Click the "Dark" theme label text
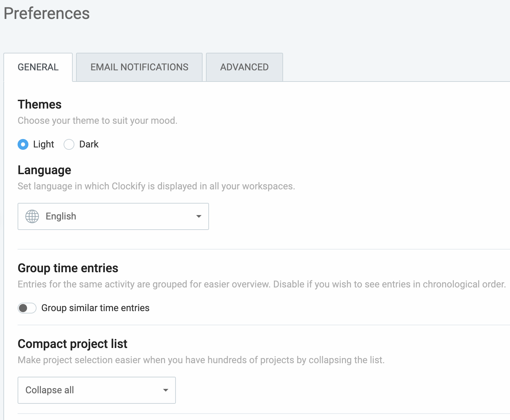Viewport: 510px width, 420px height. 89,144
